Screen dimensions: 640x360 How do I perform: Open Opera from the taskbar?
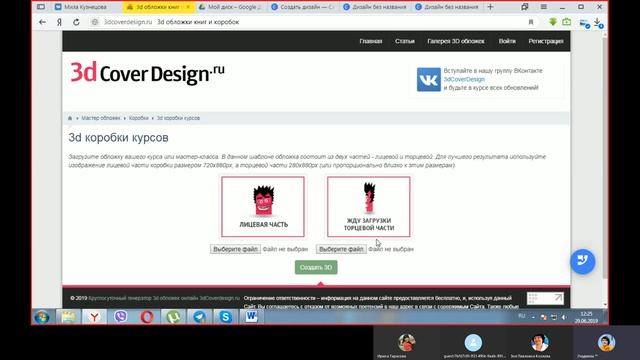pyautogui.click(x=147, y=317)
